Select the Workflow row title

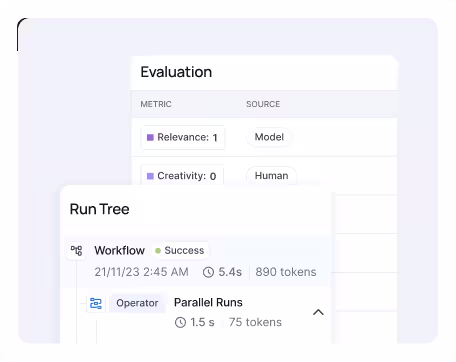(119, 250)
